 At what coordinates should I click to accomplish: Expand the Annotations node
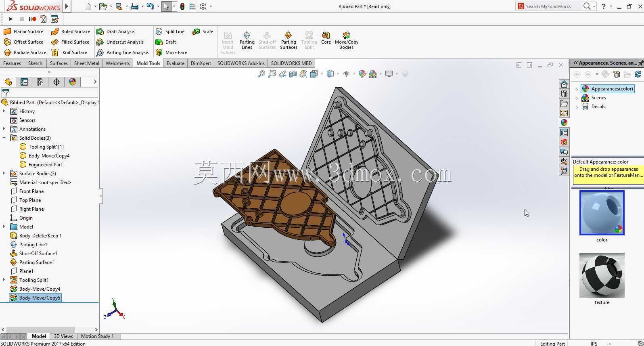coord(4,129)
